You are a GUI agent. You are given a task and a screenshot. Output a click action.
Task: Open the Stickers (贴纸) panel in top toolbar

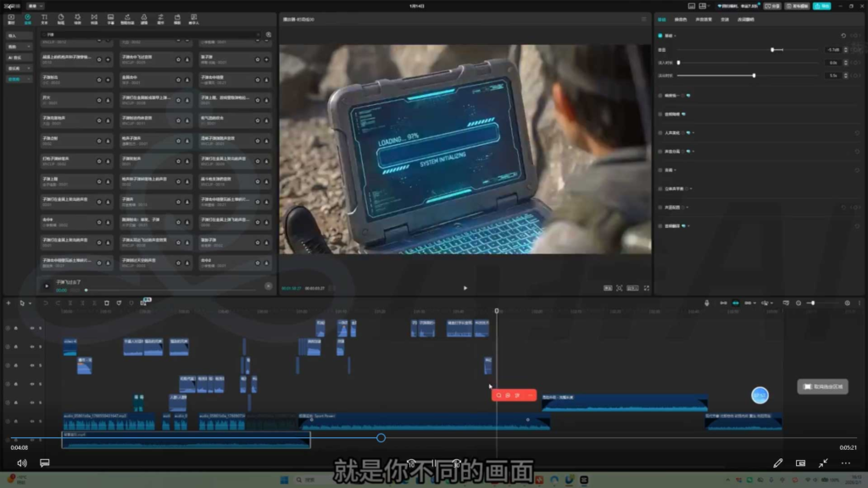(x=61, y=19)
